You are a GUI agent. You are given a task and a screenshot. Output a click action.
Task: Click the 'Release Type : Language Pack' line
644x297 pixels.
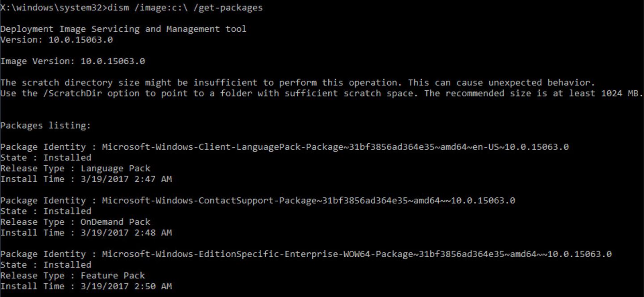click(75, 168)
